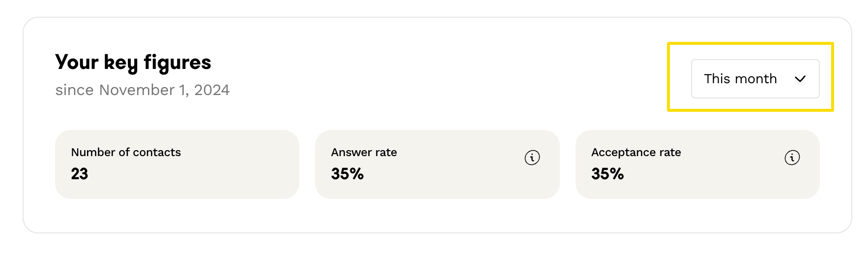Open the This month period dropdown

tap(755, 79)
